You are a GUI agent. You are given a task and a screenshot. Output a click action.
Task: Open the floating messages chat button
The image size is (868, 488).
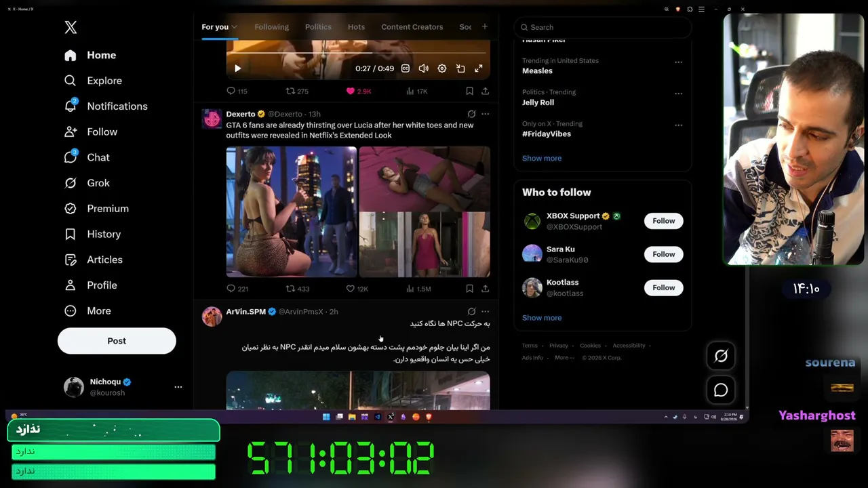tap(721, 390)
